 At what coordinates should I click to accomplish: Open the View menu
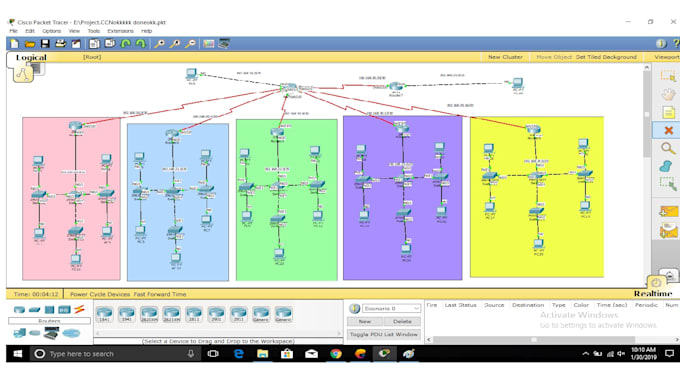74,31
